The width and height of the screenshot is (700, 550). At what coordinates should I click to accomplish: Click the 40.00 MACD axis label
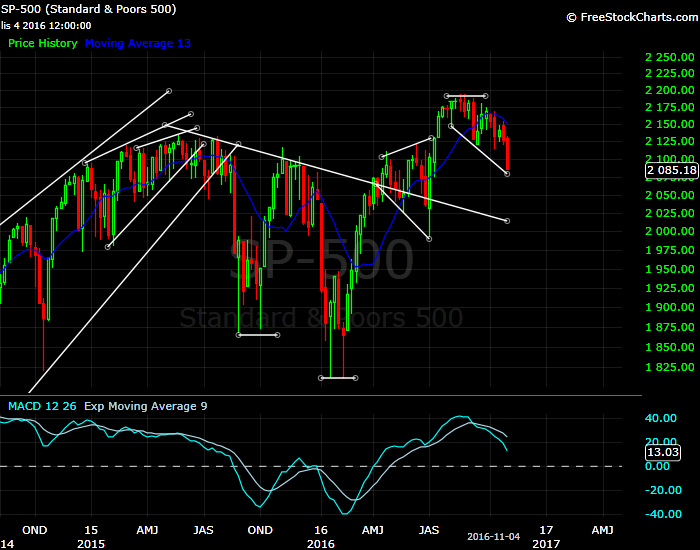[x=661, y=418]
